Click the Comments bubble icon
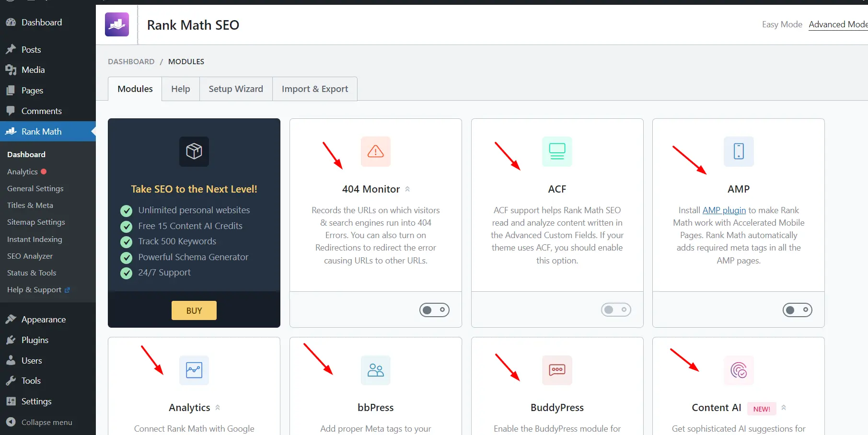 (11, 111)
